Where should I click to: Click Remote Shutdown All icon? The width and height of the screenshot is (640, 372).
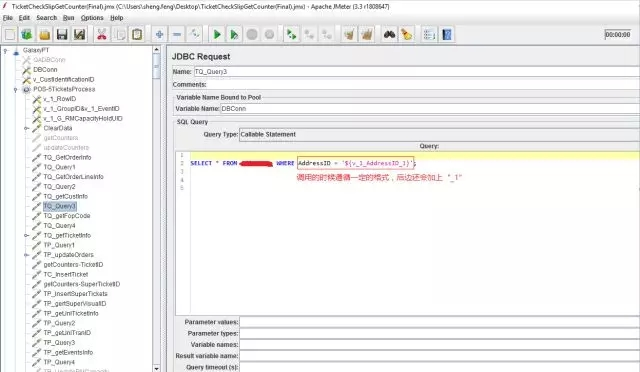click(327, 35)
